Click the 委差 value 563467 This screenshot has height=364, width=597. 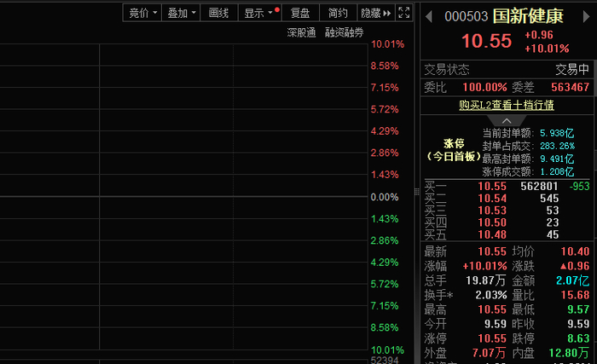tap(570, 87)
